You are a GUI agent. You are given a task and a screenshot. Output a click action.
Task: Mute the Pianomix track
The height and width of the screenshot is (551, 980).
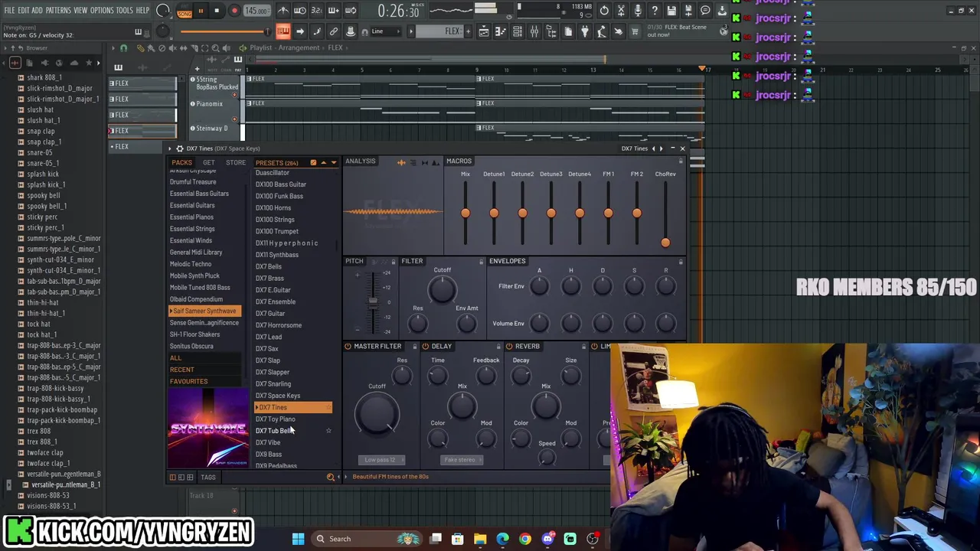point(193,103)
